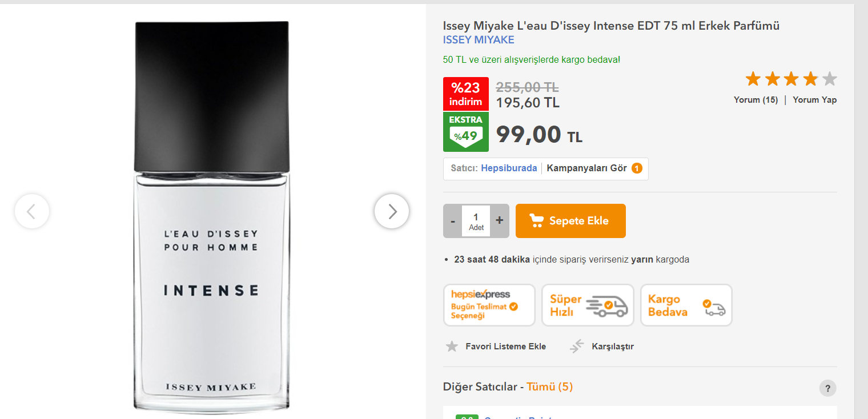Click the compare arrows icon beside Karşılaştır
868x419 pixels.
pyautogui.click(x=577, y=346)
